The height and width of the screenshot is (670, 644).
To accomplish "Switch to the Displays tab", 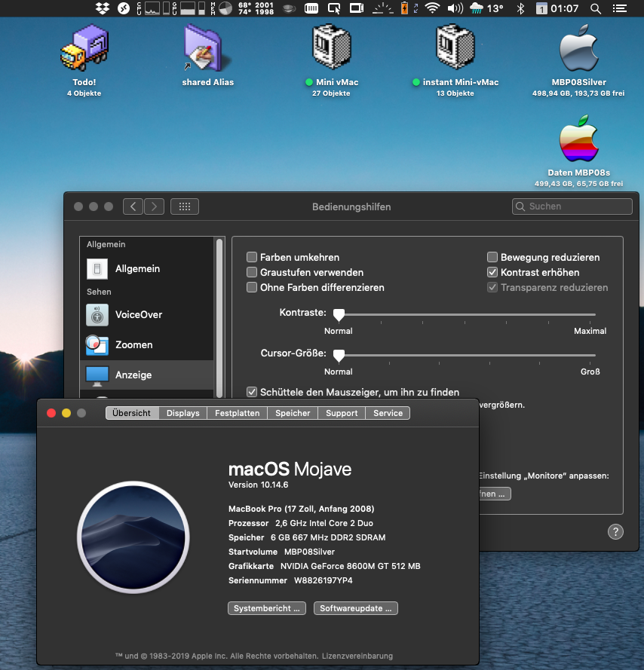I will point(183,413).
